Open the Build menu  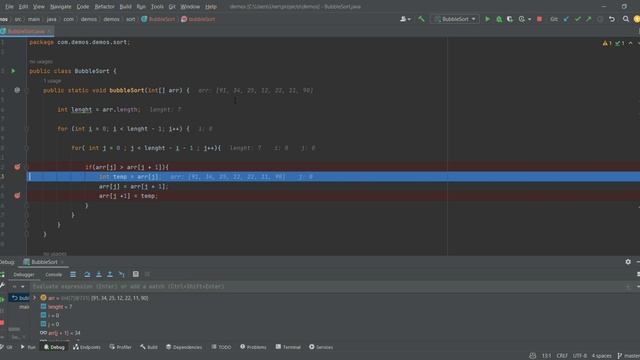pyautogui.click(x=125, y=7)
